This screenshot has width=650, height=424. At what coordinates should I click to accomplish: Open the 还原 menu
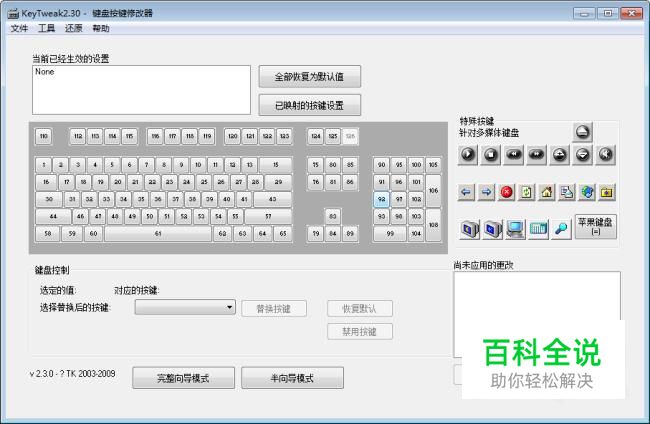[74, 28]
